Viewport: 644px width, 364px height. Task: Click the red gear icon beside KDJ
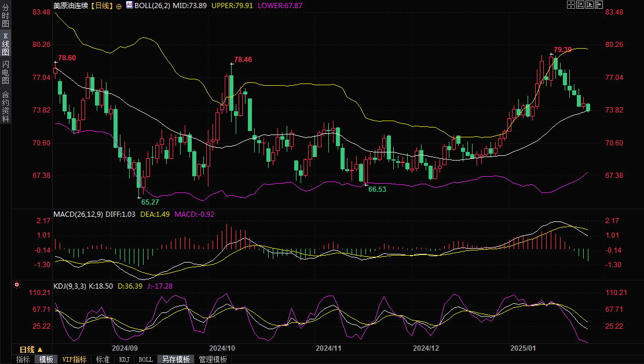[x=16, y=285]
